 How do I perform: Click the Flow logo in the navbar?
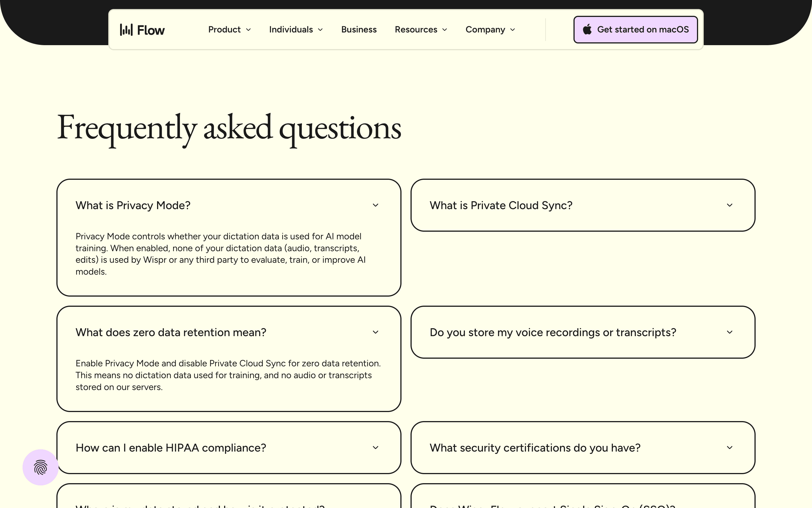click(x=142, y=30)
